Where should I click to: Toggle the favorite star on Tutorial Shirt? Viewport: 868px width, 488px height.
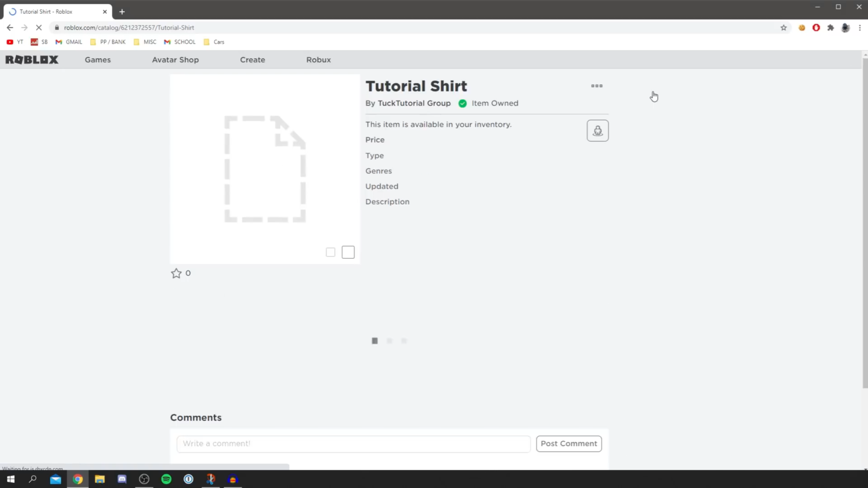point(176,273)
